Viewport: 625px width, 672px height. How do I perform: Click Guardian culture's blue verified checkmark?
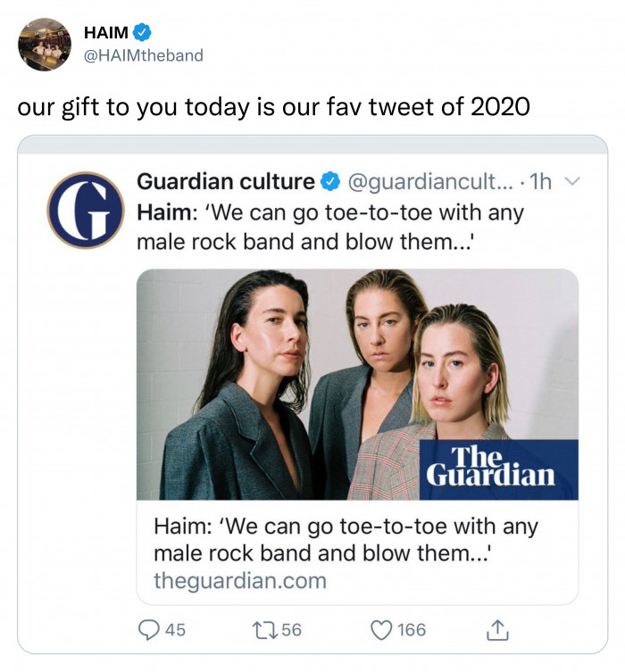click(329, 182)
